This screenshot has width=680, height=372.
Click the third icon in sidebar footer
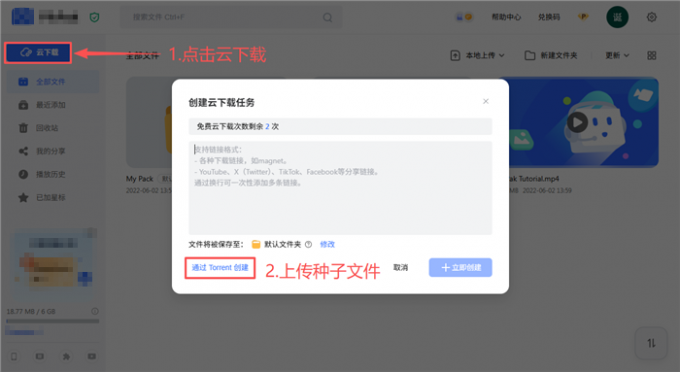tap(66, 356)
